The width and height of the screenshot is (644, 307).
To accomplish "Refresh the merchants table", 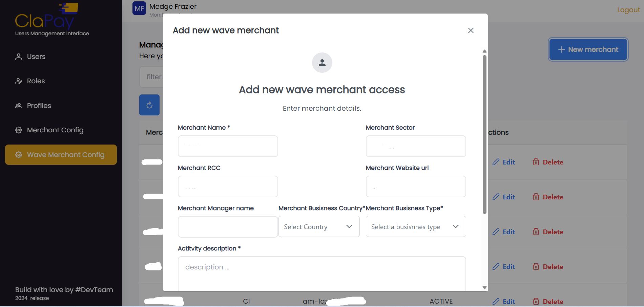I will [149, 105].
